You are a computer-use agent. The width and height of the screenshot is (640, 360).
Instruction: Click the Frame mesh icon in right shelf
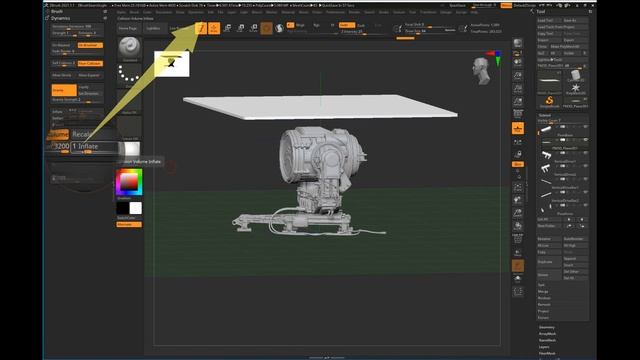coord(518,187)
